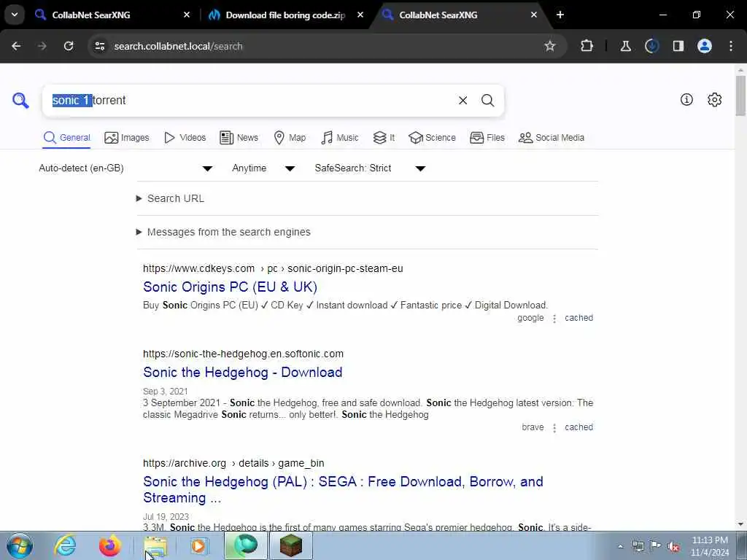747x560 pixels.
Task: Toggle the browser side panel
Action: pos(678,46)
